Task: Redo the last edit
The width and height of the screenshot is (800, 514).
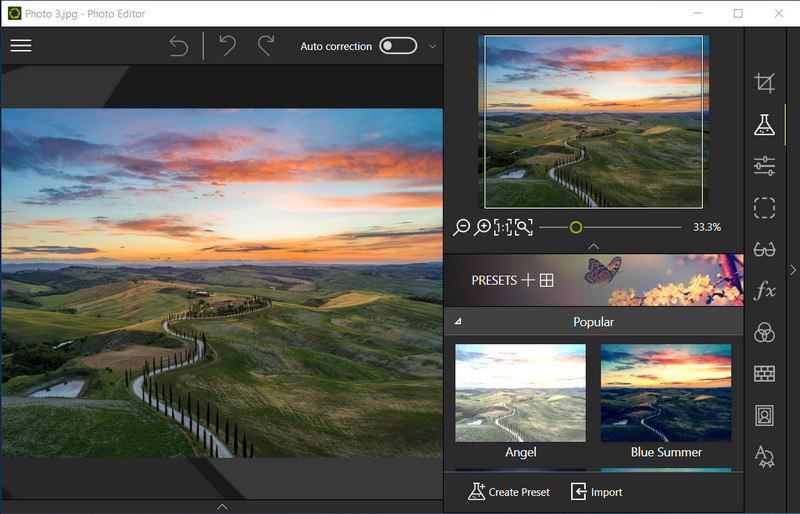Action: [x=266, y=45]
